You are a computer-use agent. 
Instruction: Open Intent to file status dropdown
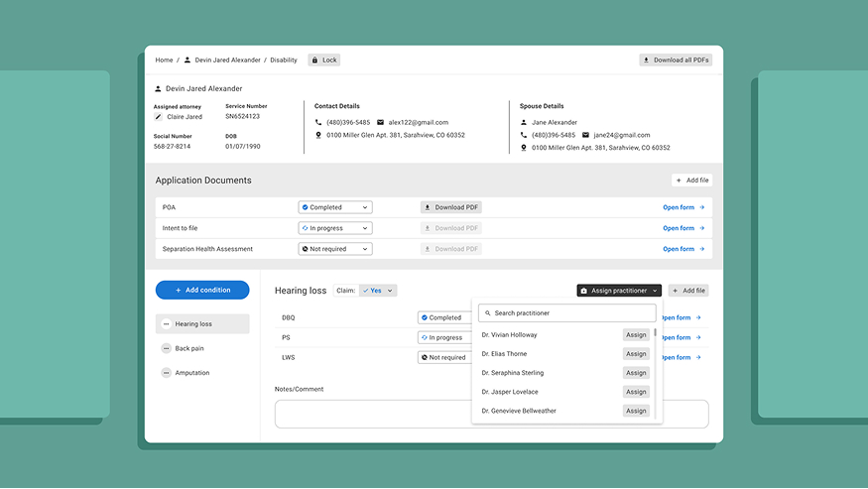click(x=335, y=228)
